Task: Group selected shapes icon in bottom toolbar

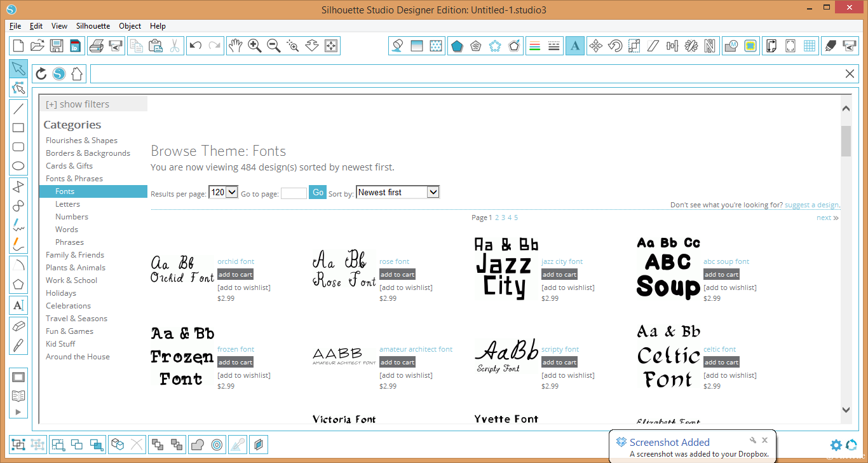Action: pyautogui.click(x=18, y=445)
